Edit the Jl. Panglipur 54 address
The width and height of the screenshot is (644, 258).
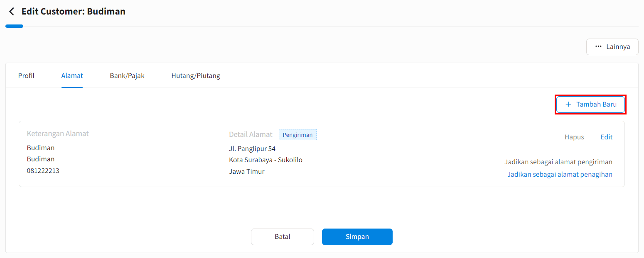point(606,137)
